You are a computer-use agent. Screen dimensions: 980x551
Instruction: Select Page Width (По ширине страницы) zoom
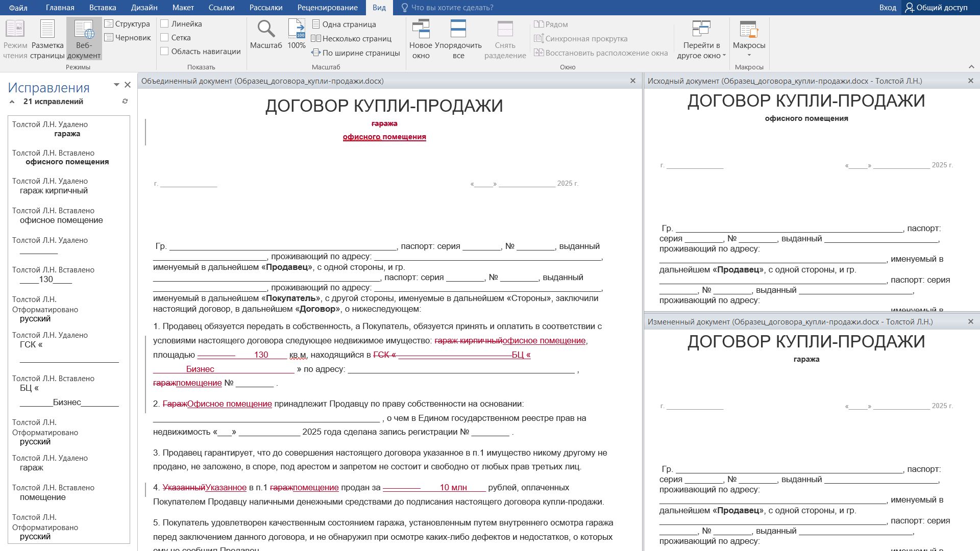[x=356, y=53]
